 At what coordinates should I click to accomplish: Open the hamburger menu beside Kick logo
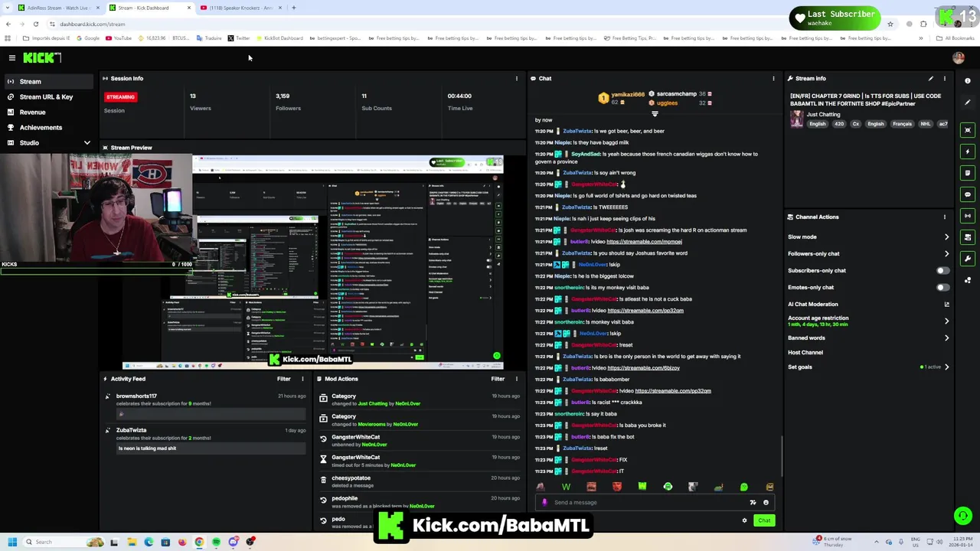[x=11, y=58]
